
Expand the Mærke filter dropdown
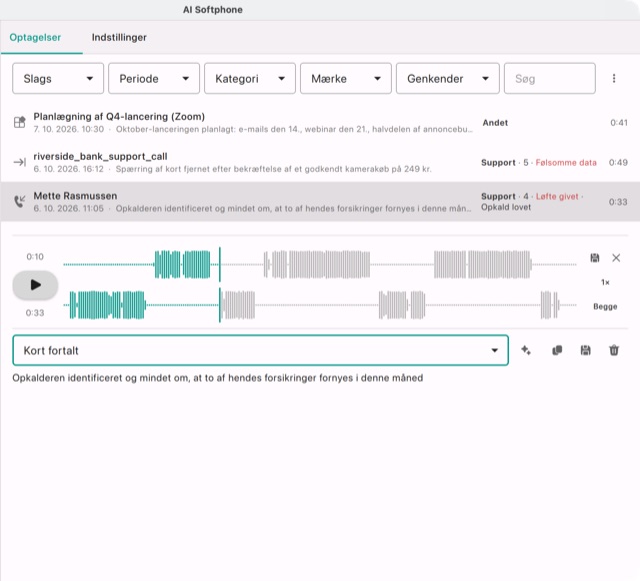[x=346, y=78]
